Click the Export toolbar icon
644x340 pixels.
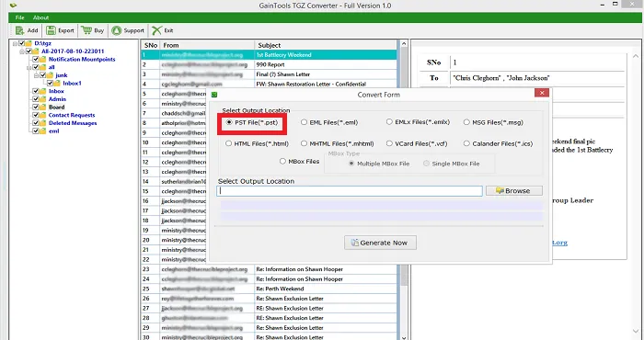(51, 30)
